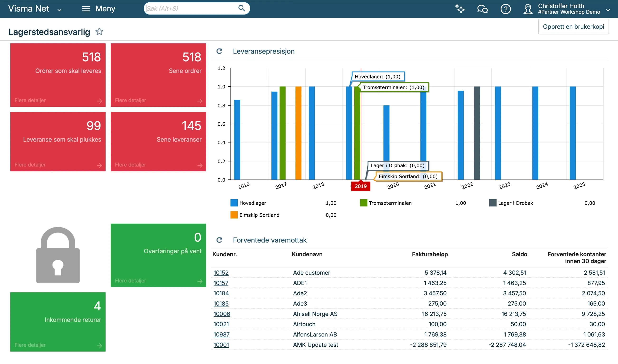Toggle Tromsøterminalen series in chart legend

point(390,203)
